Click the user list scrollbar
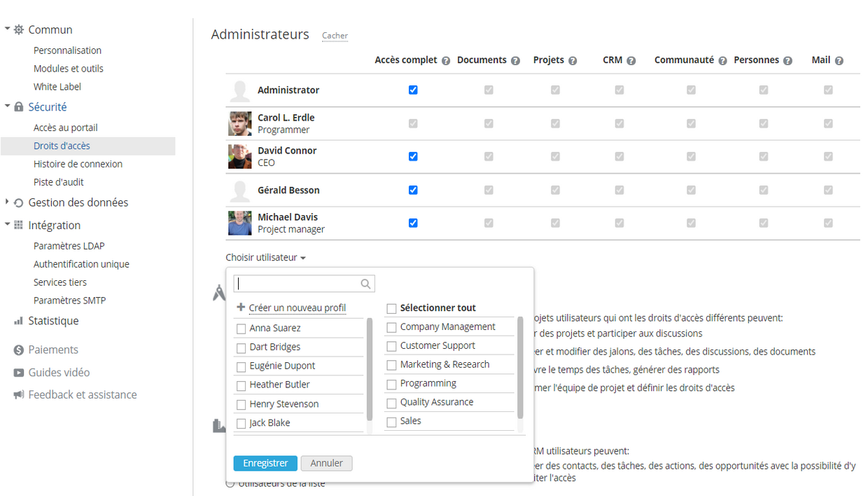The height and width of the screenshot is (496, 868). click(x=370, y=369)
